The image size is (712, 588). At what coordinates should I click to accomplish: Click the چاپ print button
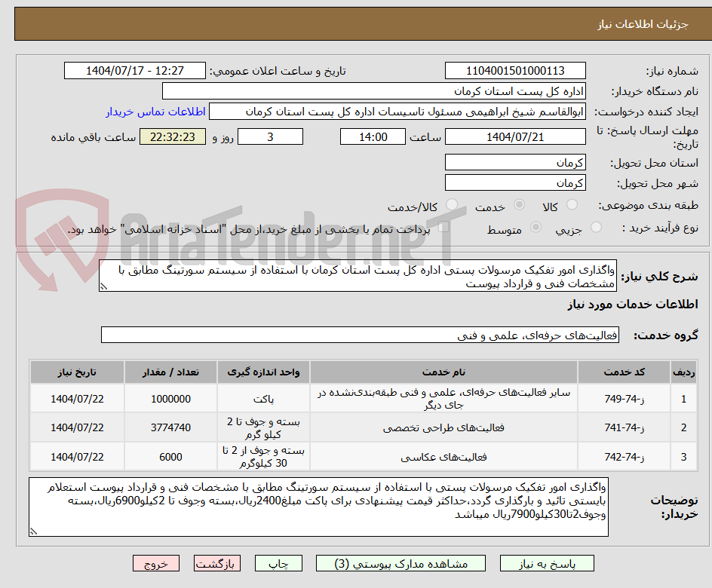(278, 563)
